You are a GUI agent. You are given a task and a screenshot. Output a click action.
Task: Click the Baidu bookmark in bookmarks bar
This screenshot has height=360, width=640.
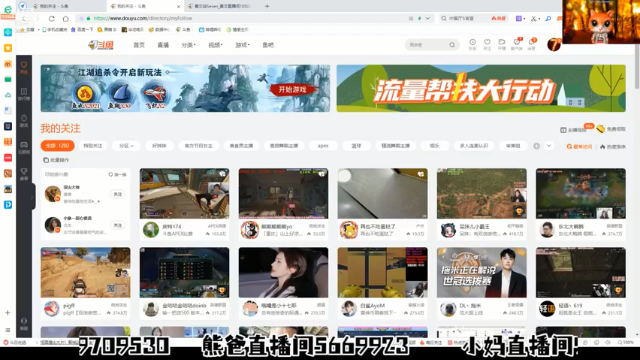pos(82,29)
